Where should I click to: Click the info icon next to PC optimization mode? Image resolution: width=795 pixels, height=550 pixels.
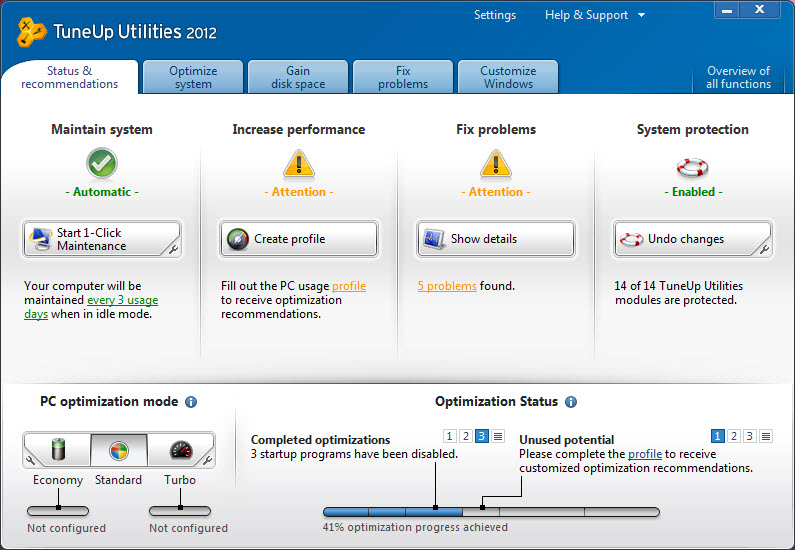click(191, 402)
